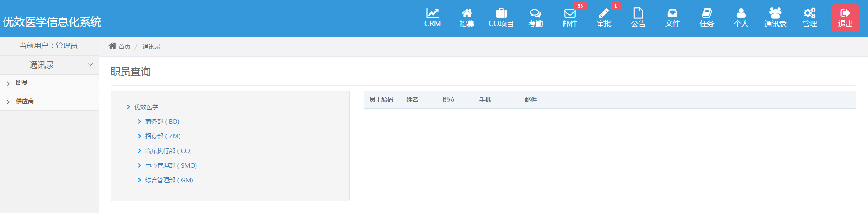Select 综合管理部 (GM) department

click(169, 180)
